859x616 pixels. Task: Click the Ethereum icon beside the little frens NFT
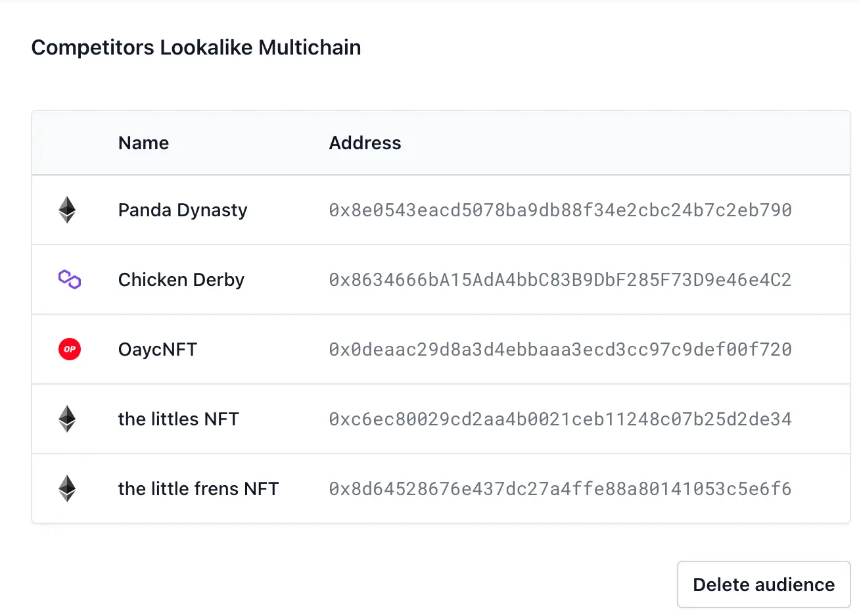pyautogui.click(x=67, y=488)
